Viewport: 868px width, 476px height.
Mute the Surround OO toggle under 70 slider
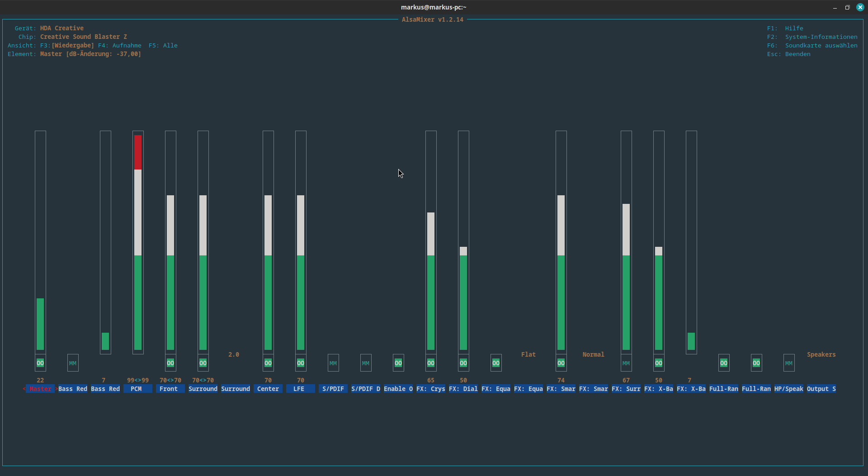point(203,363)
